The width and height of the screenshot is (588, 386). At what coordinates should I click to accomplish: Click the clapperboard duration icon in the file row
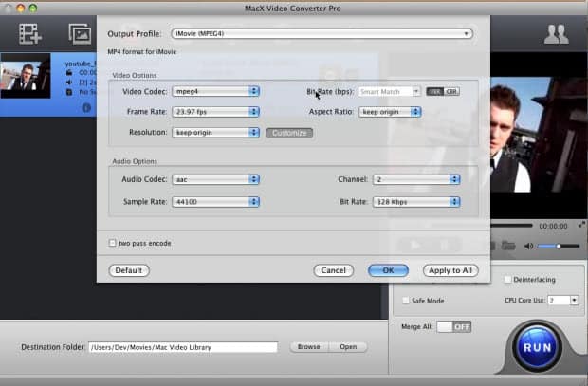click(x=69, y=72)
